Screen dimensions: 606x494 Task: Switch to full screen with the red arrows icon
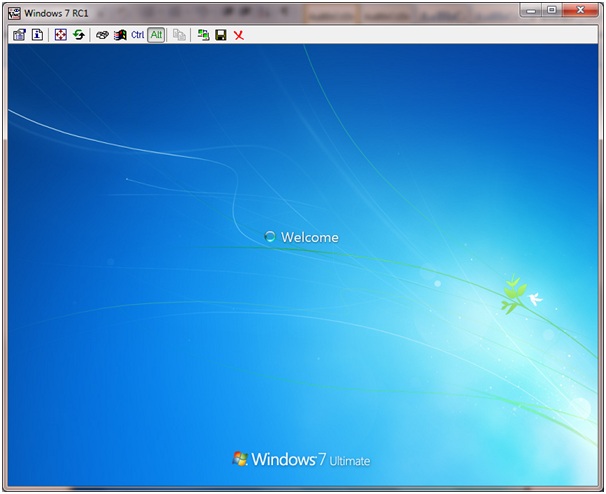coord(61,35)
